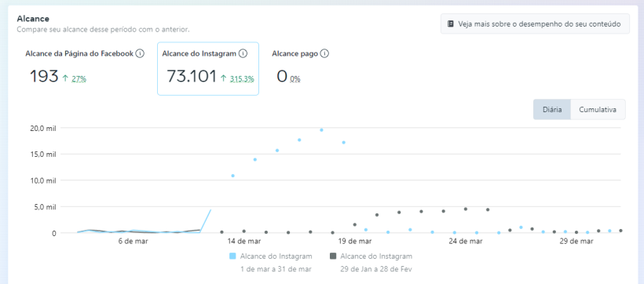Click the dark gray legend swatch
Image resolution: width=644 pixels, height=284 pixels.
point(333,256)
